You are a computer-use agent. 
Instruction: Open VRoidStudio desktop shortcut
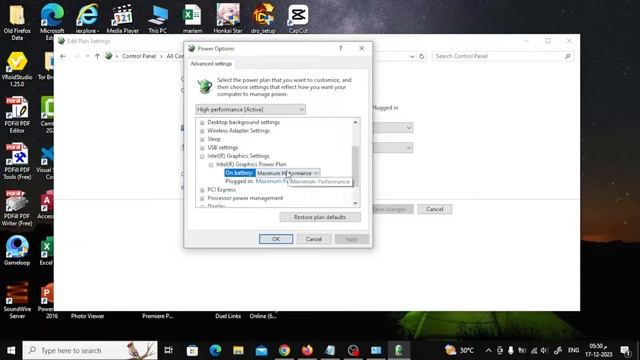click(17, 69)
